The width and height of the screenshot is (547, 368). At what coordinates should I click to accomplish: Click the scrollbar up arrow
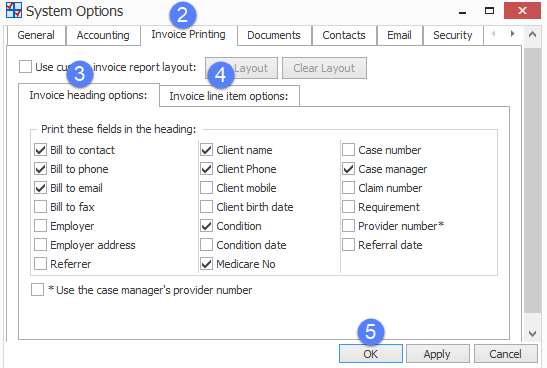[x=532, y=34]
